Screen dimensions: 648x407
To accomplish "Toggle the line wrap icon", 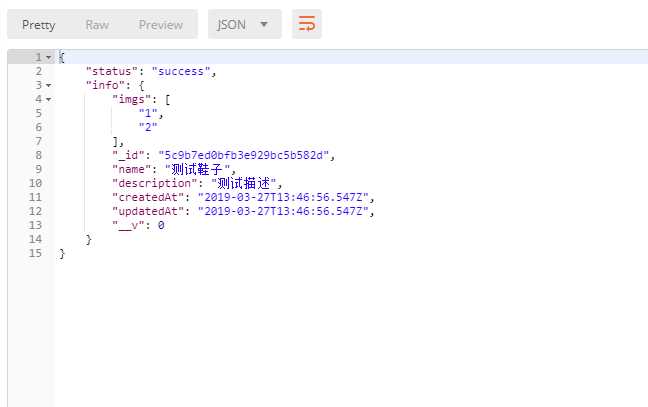I will (307, 24).
